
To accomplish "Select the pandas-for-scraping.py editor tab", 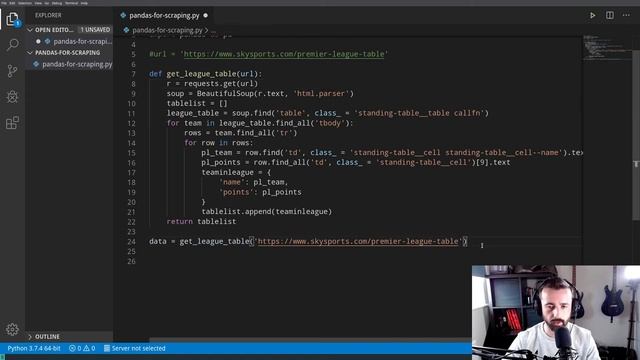I will tap(164, 16).
